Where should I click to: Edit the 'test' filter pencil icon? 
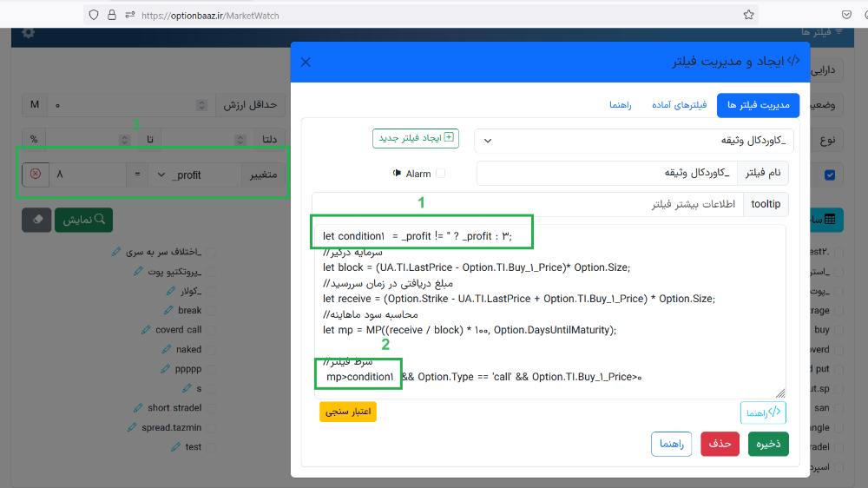(175, 447)
